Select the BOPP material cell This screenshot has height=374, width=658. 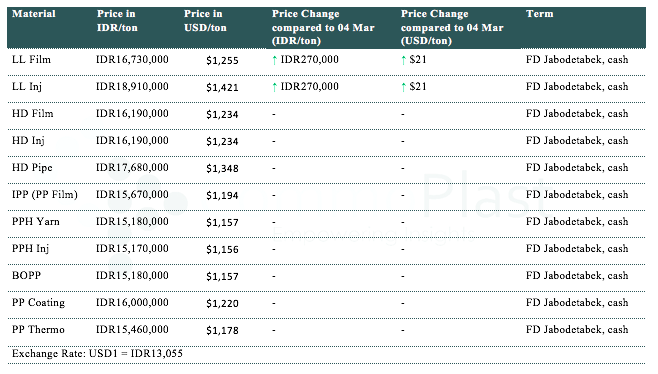[x=26, y=276]
